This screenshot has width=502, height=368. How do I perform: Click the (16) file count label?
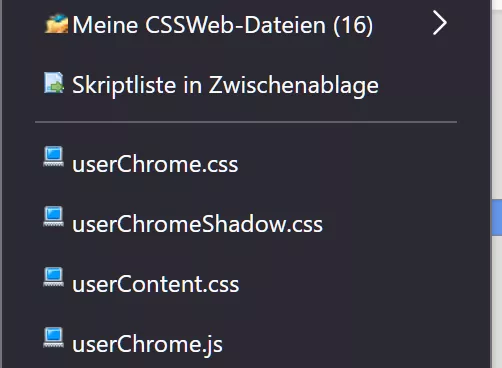[353, 25]
